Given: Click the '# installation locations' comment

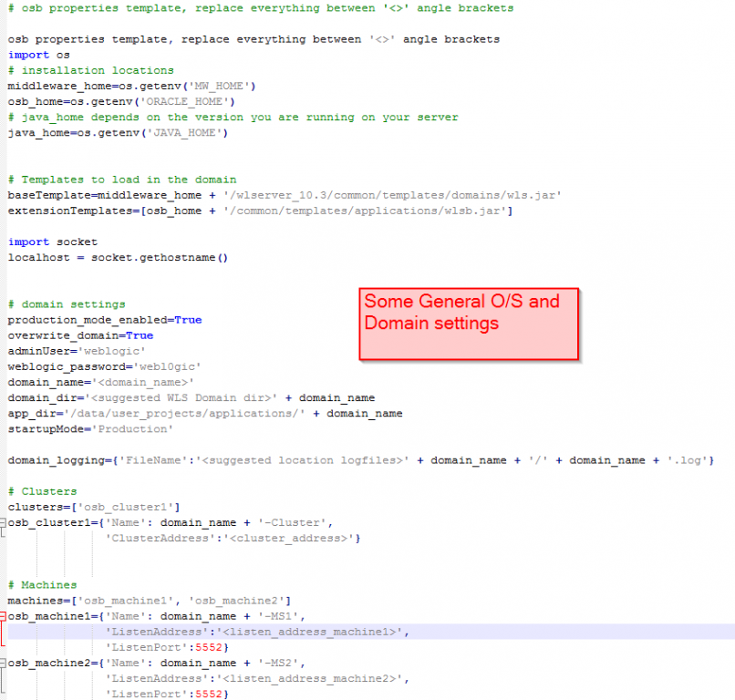Looking at the screenshot, I should (x=91, y=70).
